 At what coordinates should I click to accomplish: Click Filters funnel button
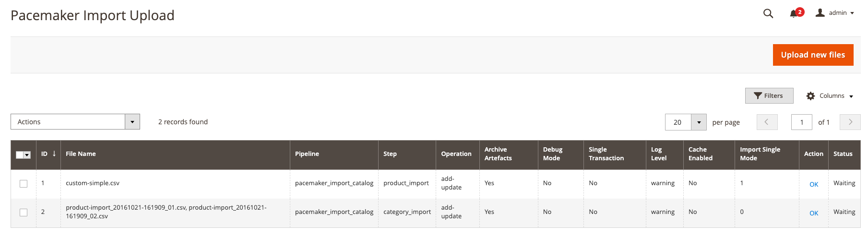tap(769, 95)
